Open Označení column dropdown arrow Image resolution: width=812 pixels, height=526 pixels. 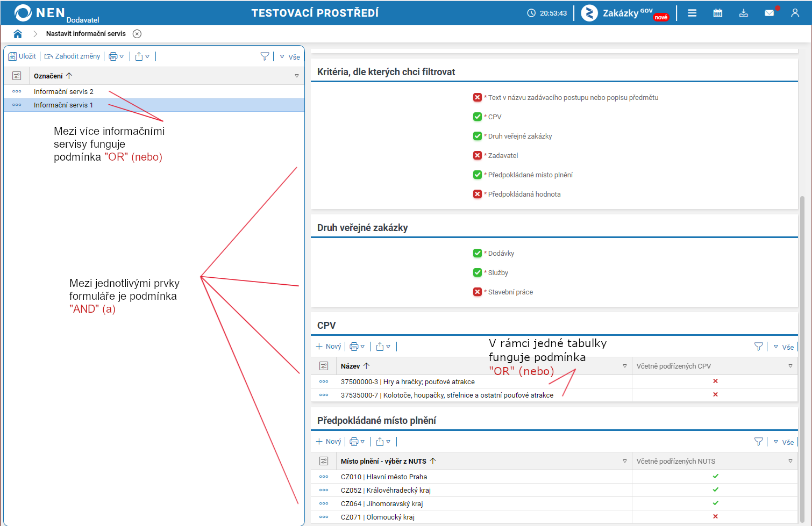[x=297, y=76]
